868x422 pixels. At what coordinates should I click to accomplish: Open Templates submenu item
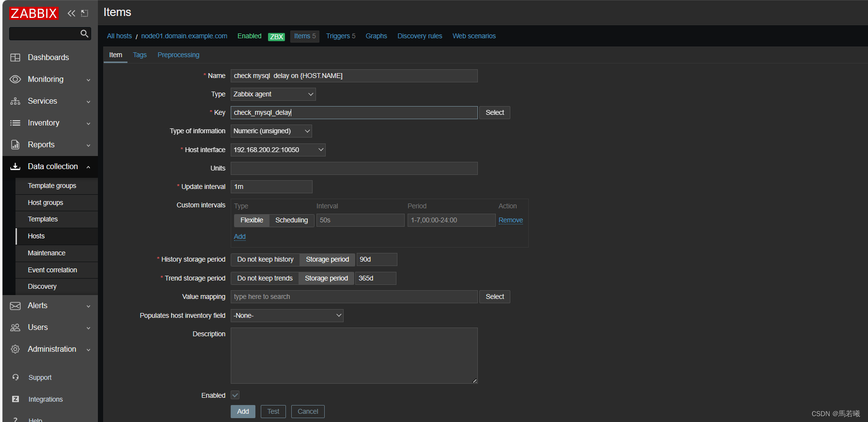(x=57, y=219)
